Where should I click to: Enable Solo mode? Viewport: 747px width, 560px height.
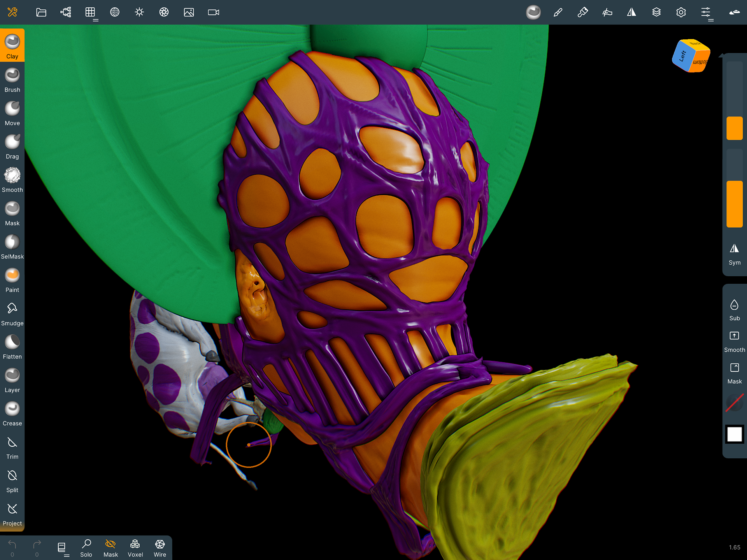click(x=86, y=548)
